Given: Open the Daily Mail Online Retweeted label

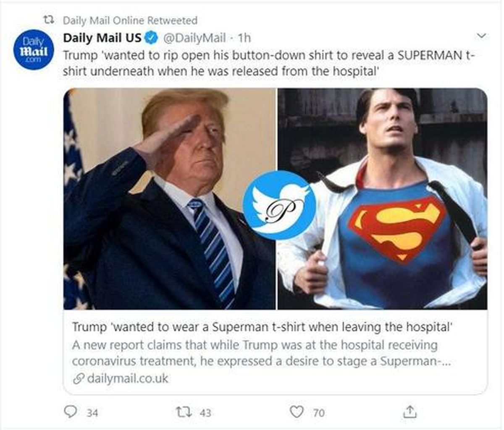Looking at the screenshot, I should click(130, 20).
